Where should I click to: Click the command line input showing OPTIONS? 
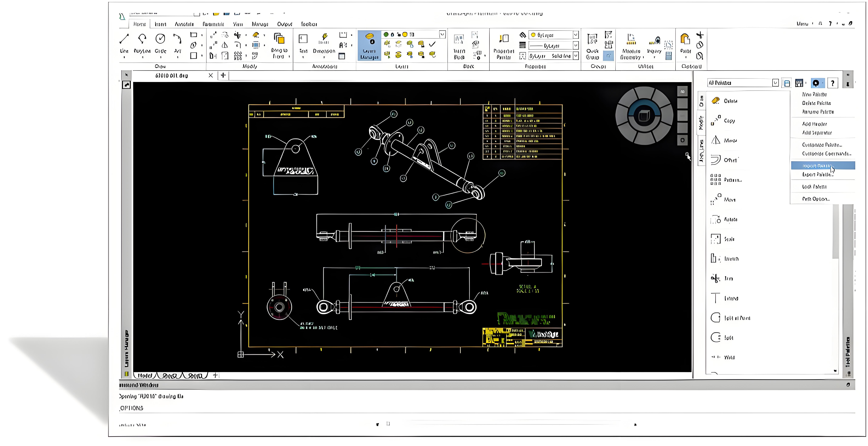[487, 408]
